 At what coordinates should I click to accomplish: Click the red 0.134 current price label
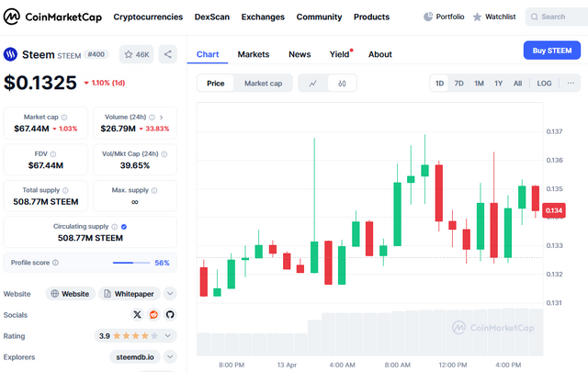coord(554,210)
